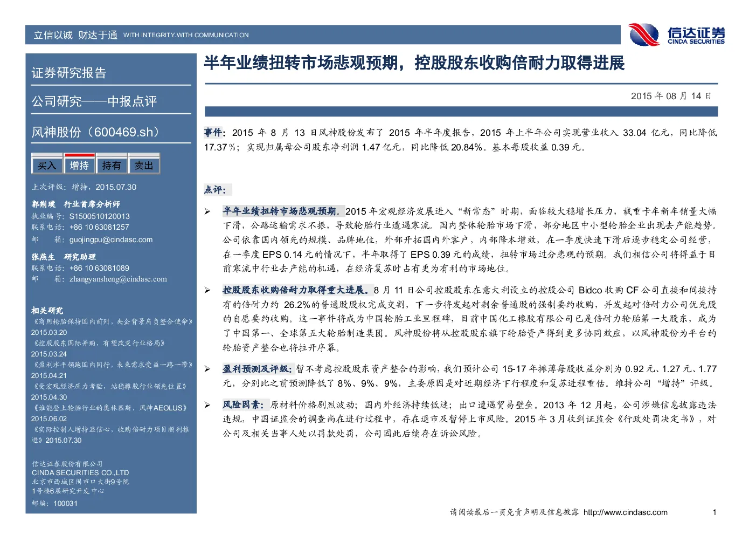Click the 盈利预测及评级 heading
The width and height of the screenshot is (756, 535).
pos(257,369)
